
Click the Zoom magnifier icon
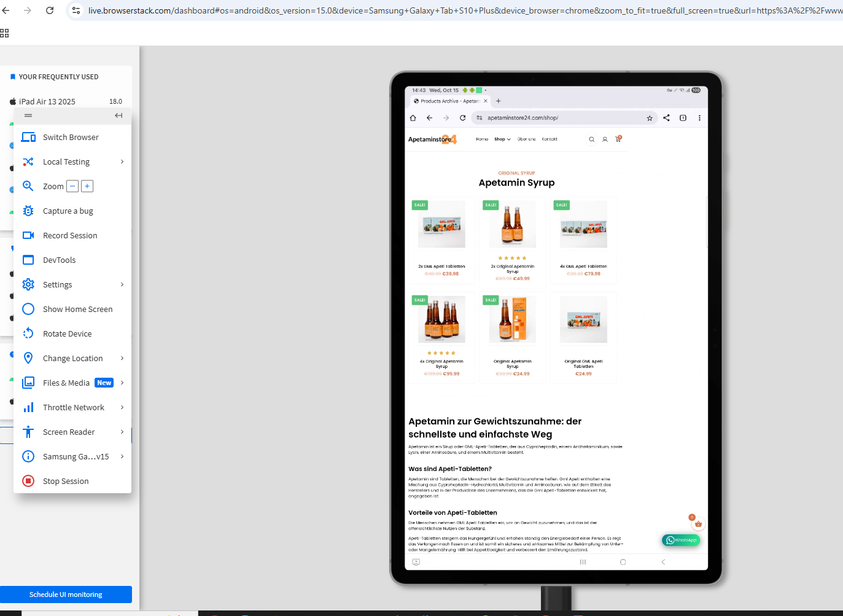click(x=28, y=186)
